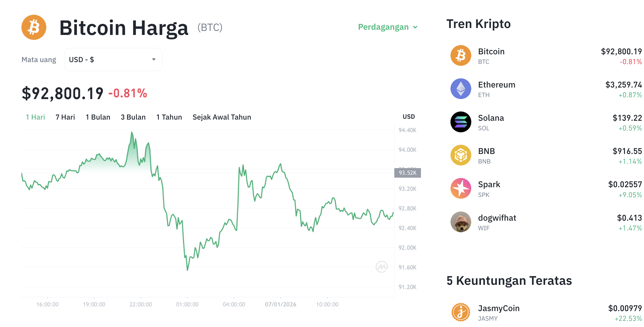
Task: Switch to the Sejak Awal Tahun view
Action: (x=222, y=117)
